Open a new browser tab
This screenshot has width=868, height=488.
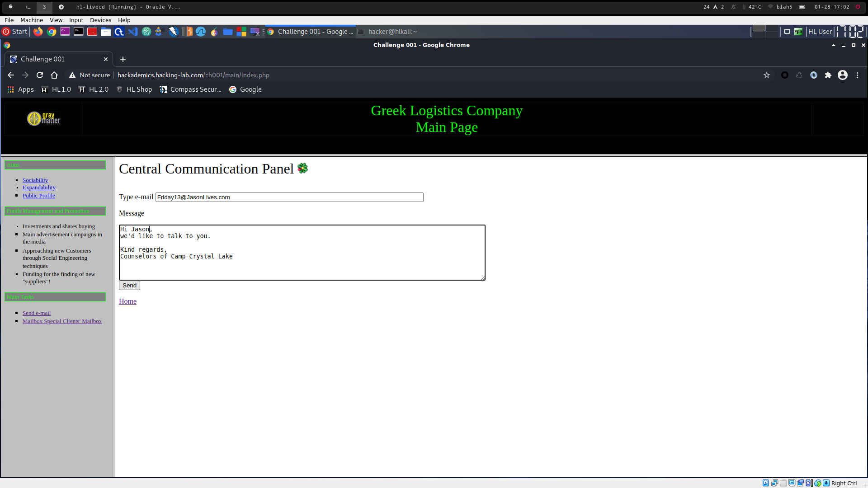coord(123,59)
